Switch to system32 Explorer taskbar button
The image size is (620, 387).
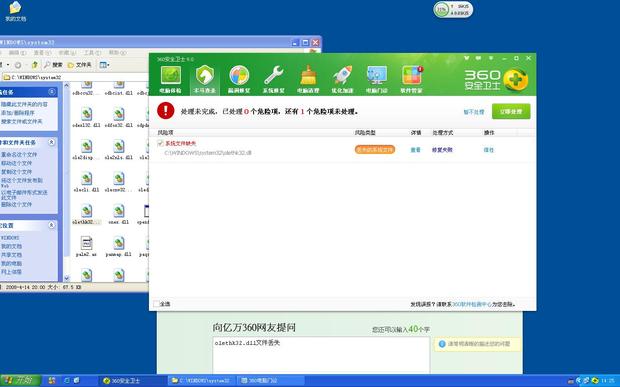201,381
